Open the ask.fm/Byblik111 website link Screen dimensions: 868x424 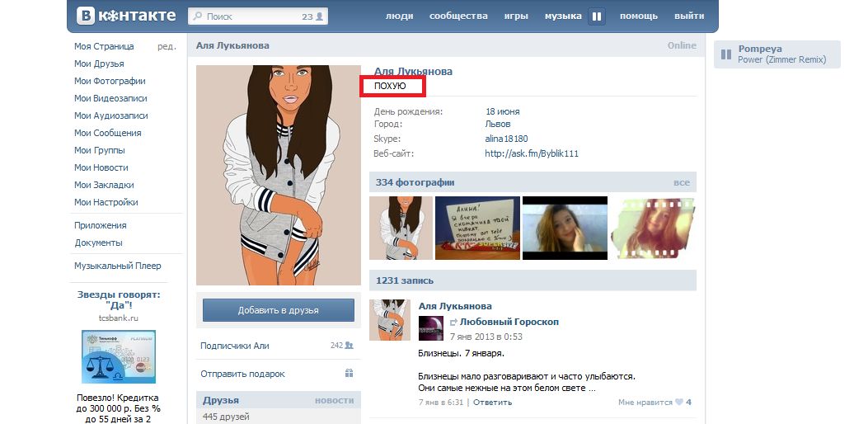click(x=532, y=153)
